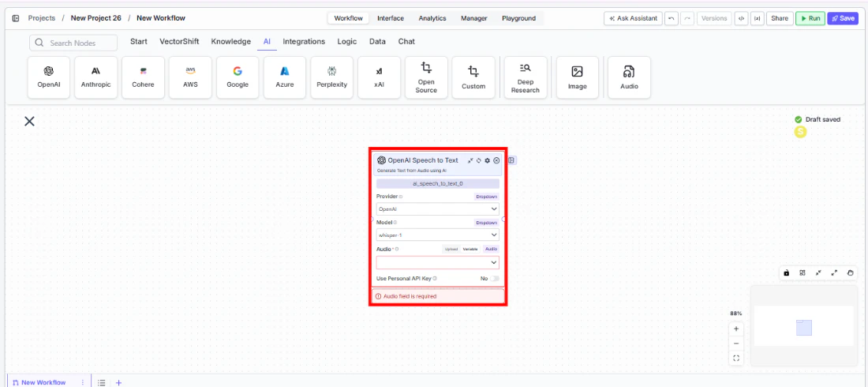The height and width of the screenshot is (387, 868).
Task: Switch to the Manager tab
Action: coord(474,18)
